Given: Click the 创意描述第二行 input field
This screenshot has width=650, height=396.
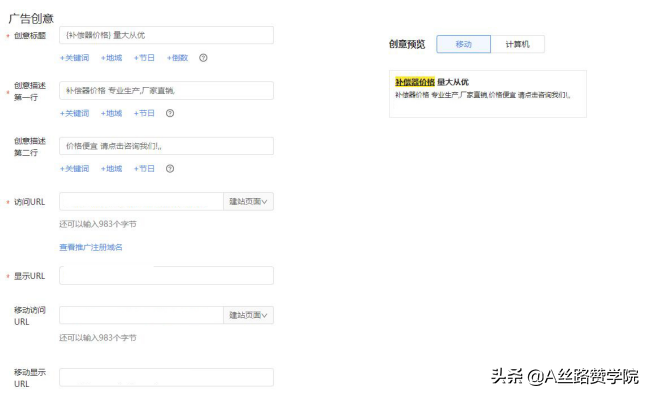Looking at the screenshot, I should (x=166, y=146).
